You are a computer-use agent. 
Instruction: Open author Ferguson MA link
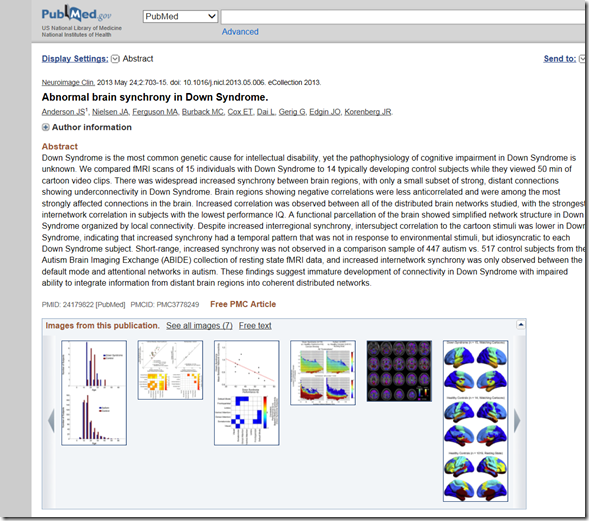[155, 112]
